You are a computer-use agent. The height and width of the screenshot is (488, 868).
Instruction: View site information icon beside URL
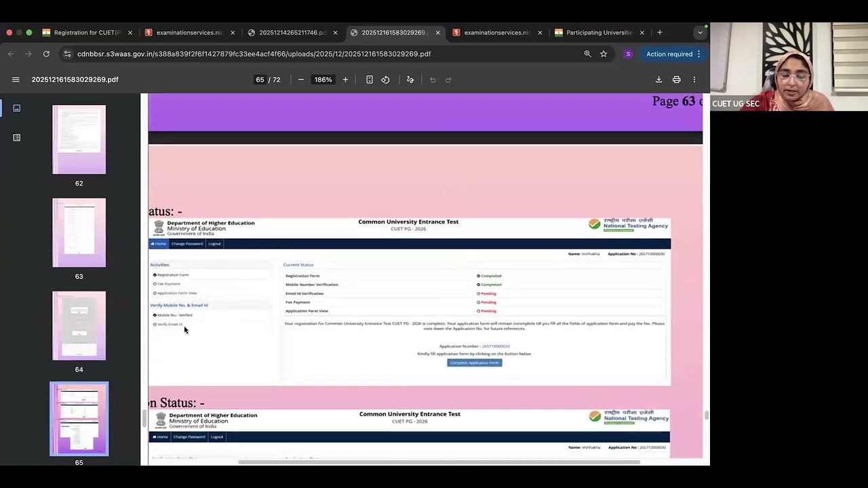coord(67,54)
